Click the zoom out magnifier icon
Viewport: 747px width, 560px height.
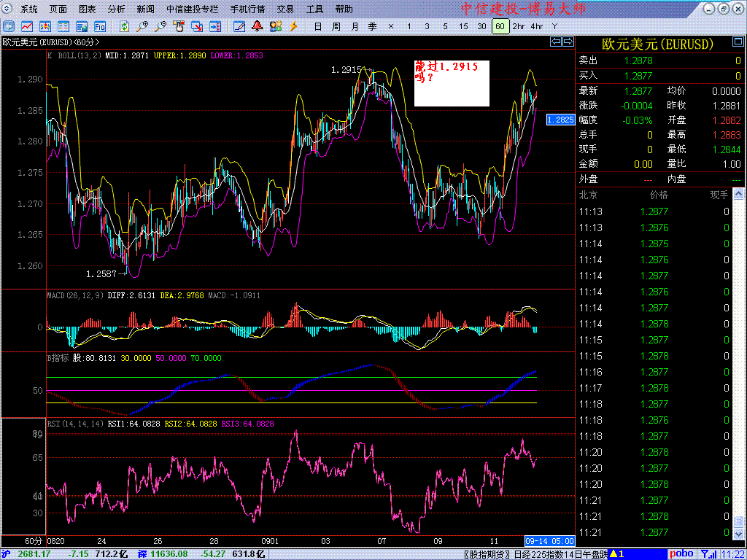160,26
